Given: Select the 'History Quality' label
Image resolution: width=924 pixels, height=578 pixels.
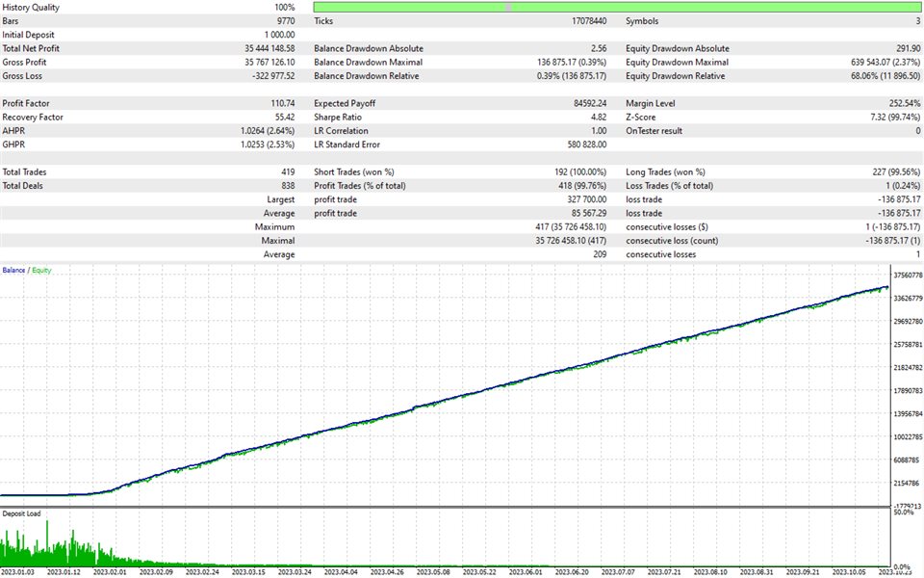Looking at the screenshot, I should coord(31,7).
